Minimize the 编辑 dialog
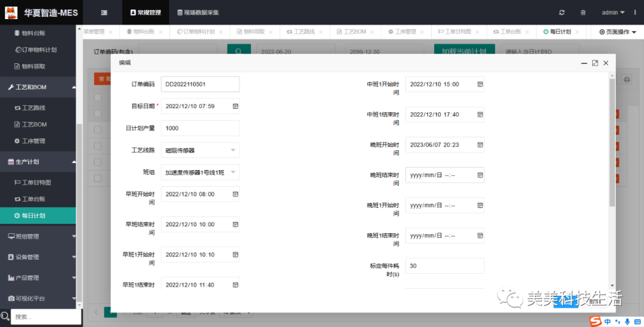 [584, 63]
